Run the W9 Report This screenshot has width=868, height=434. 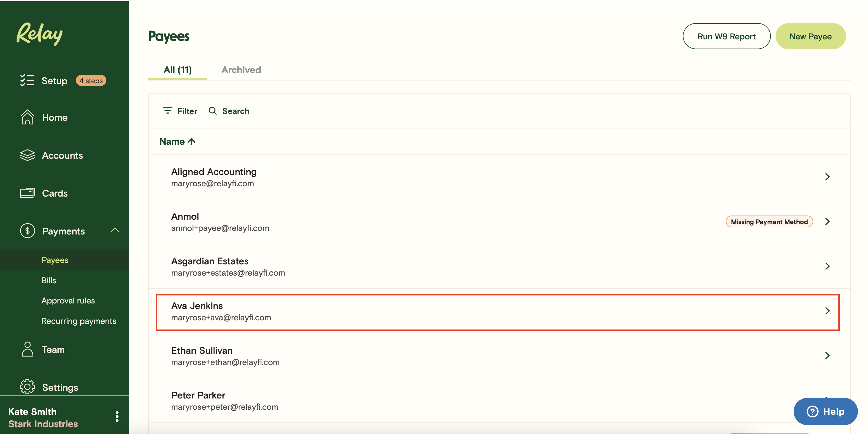(x=726, y=36)
